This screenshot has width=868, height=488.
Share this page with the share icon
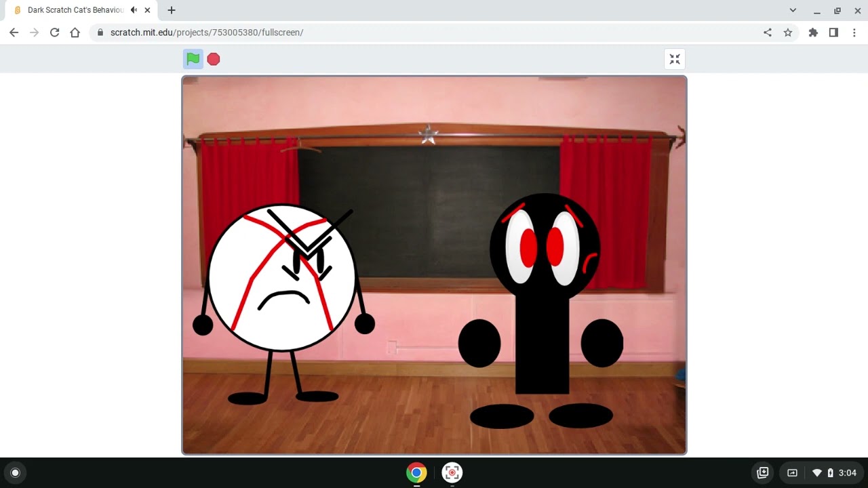pos(768,33)
